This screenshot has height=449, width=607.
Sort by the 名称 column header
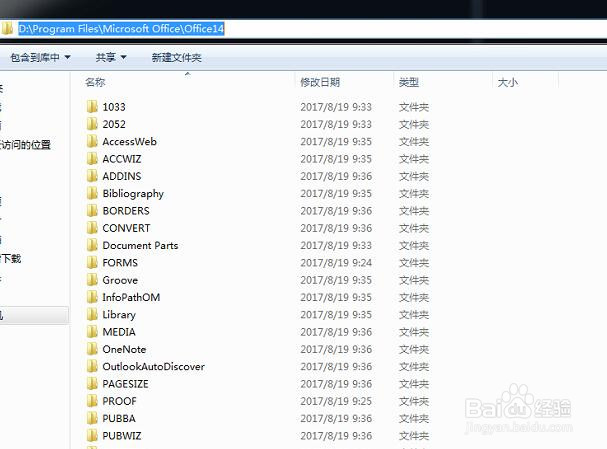pos(95,82)
